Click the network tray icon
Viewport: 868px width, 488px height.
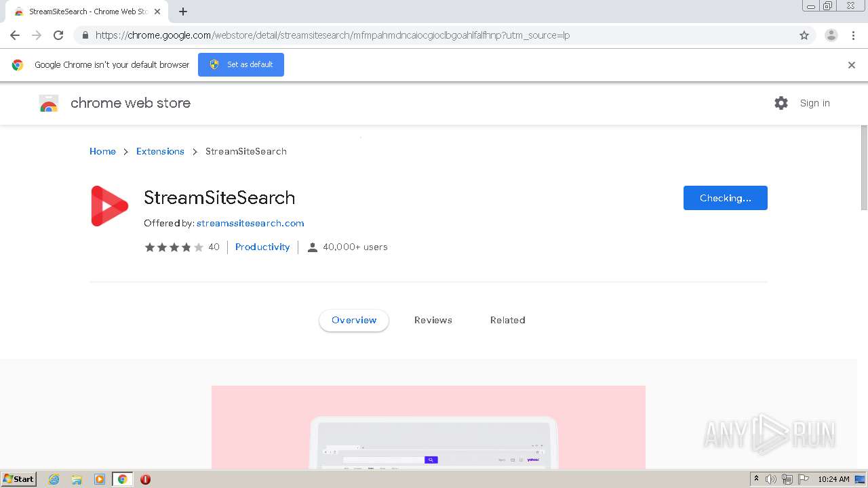click(x=787, y=479)
